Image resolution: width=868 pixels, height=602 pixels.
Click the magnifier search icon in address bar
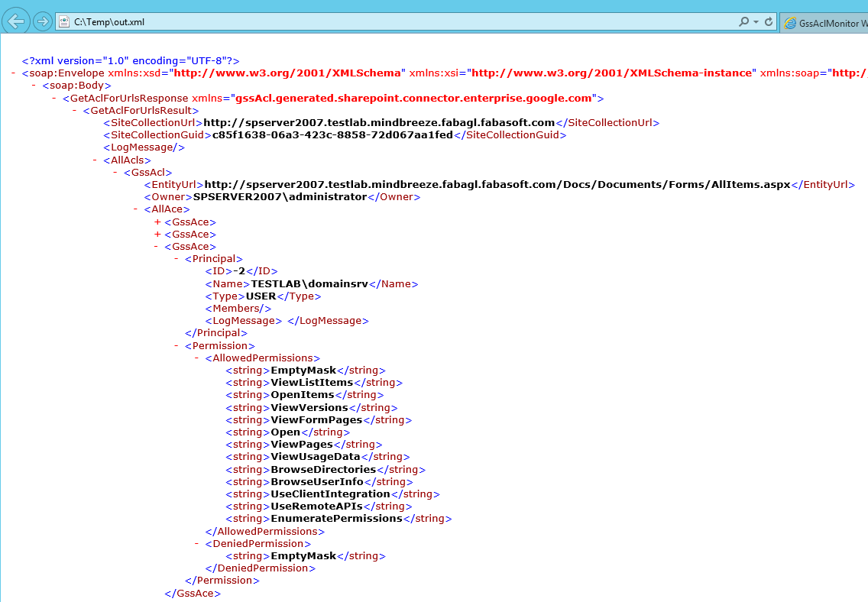point(743,22)
